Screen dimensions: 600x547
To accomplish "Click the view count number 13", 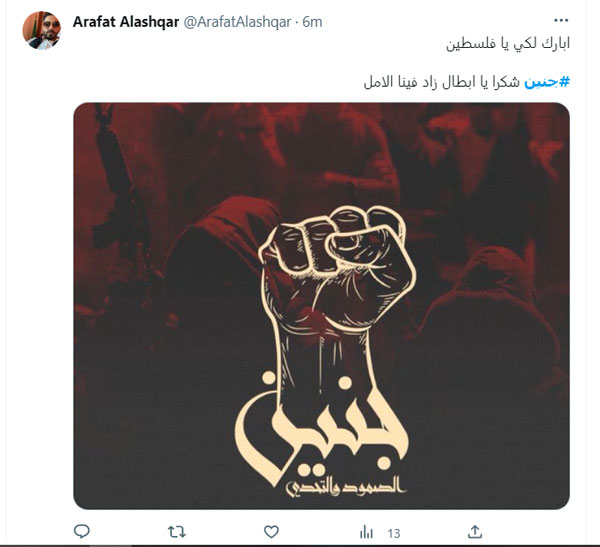I will (394, 533).
